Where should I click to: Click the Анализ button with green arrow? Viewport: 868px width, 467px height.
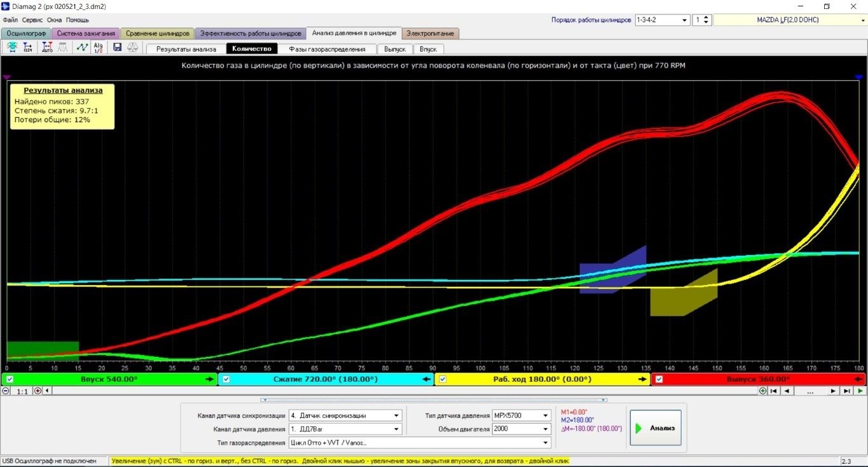[656, 428]
